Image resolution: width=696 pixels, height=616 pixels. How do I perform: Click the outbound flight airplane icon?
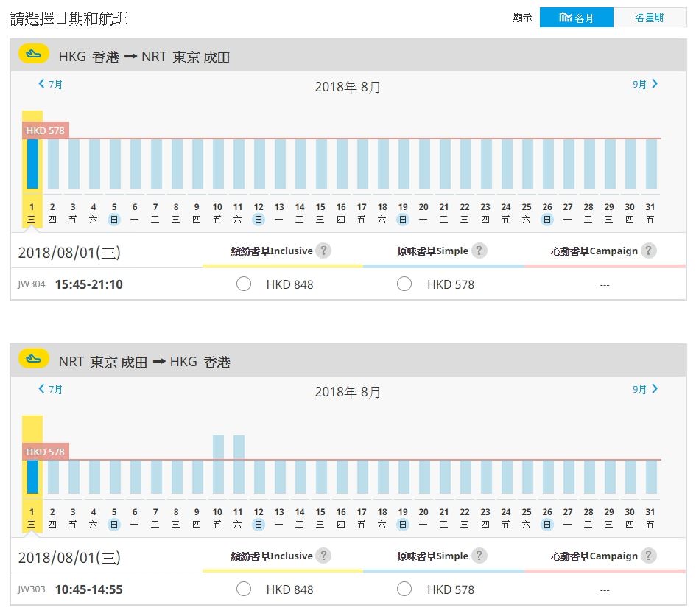33,55
